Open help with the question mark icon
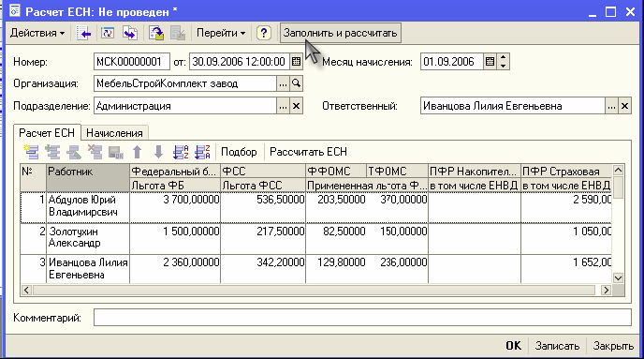Viewport: 644px width, 359px height. point(264,33)
